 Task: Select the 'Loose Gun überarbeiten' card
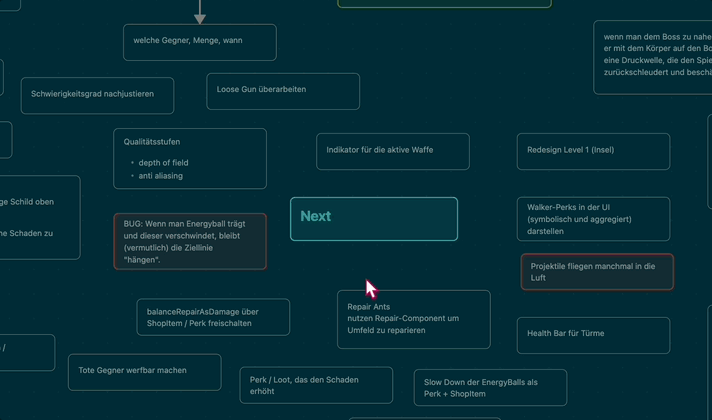pyautogui.click(x=283, y=91)
